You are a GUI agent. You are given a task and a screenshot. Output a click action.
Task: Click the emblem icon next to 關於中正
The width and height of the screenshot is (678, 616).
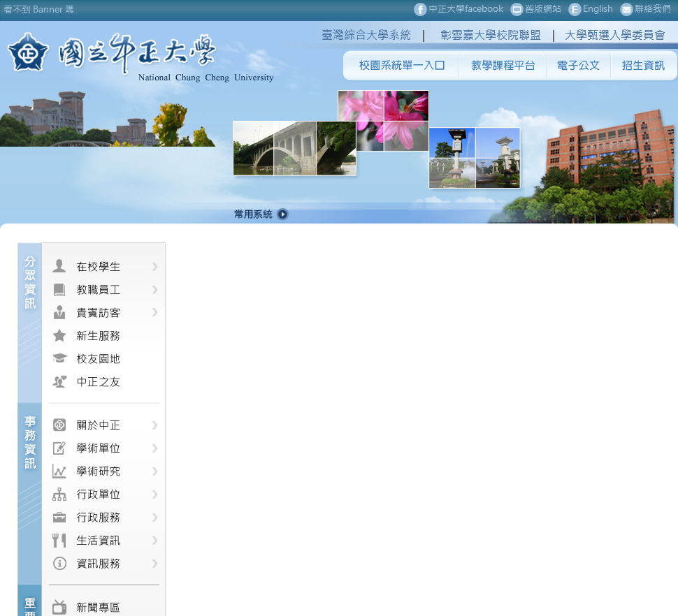[x=59, y=425]
